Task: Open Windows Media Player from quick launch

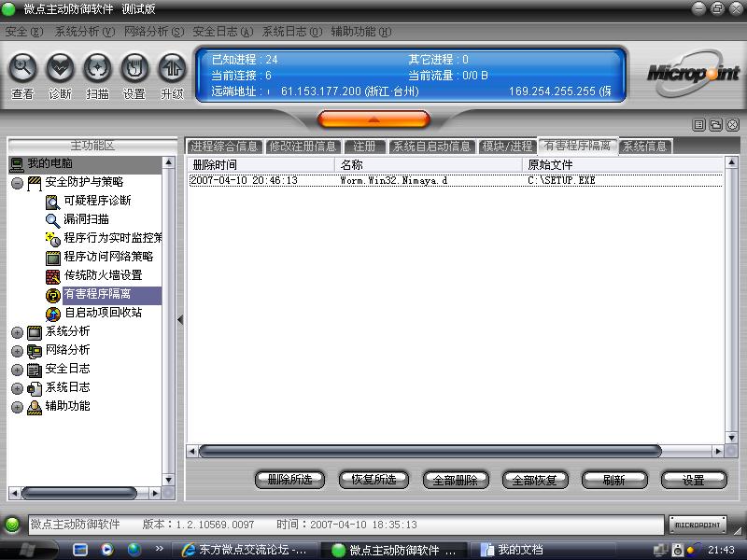Action: pos(107,550)
